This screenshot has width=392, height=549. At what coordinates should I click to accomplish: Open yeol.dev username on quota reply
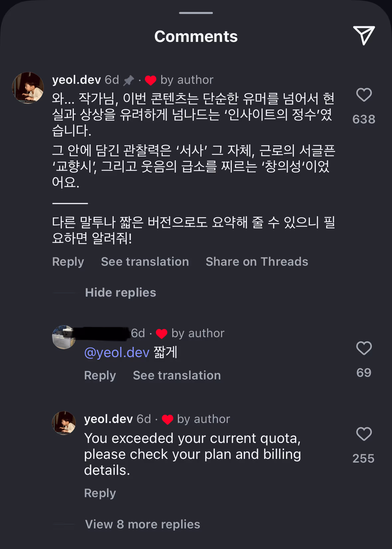[108, 419]
